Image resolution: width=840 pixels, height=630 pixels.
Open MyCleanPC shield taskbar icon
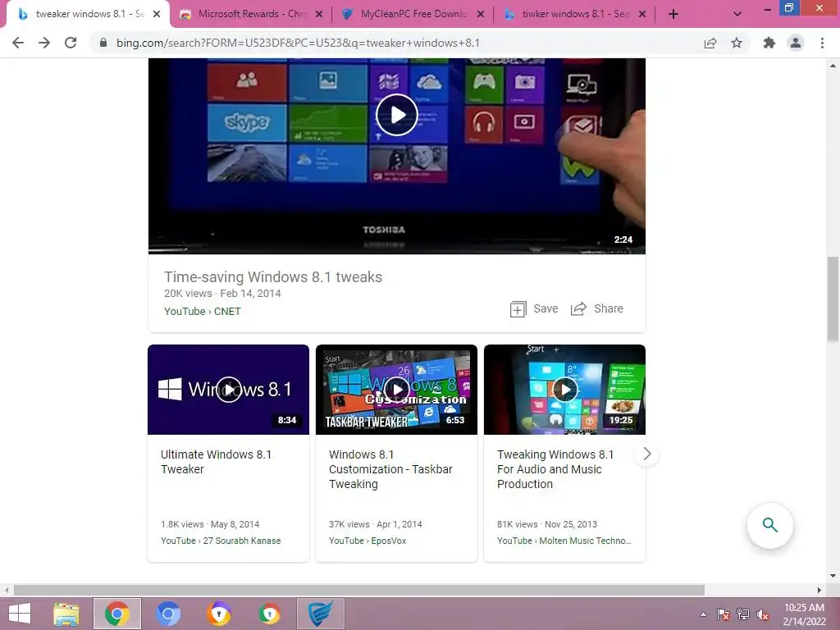coord(320,614)
